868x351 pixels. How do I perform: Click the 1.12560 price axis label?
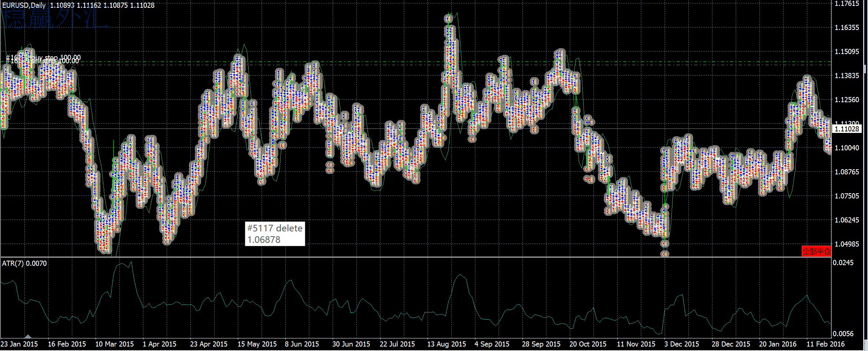(x=847, y=100)
